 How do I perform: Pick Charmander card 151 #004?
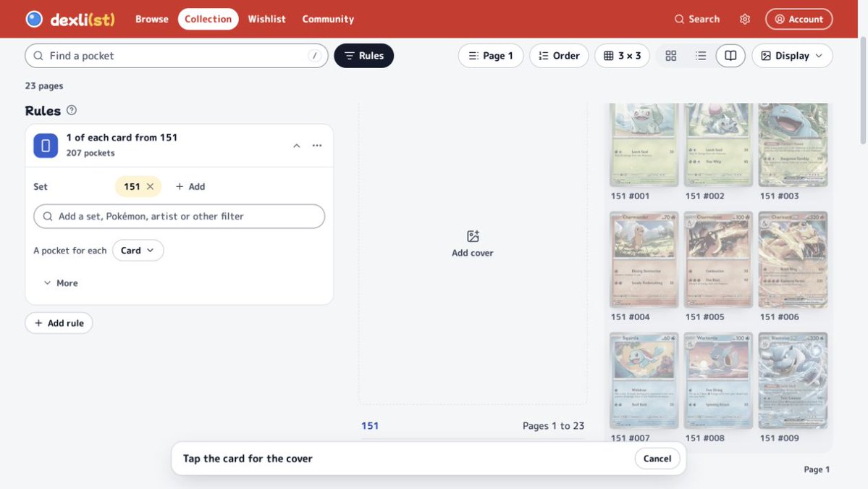644,259
